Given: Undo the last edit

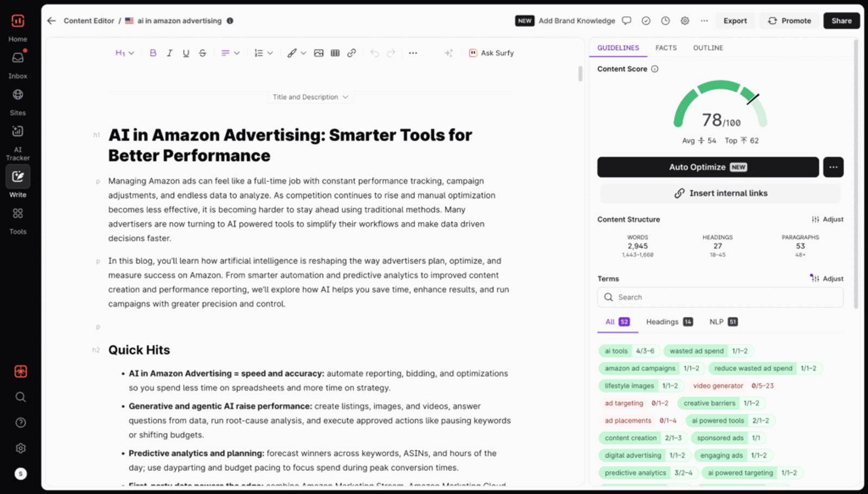Looking at the screenshot, I should [x=374, y=53].
